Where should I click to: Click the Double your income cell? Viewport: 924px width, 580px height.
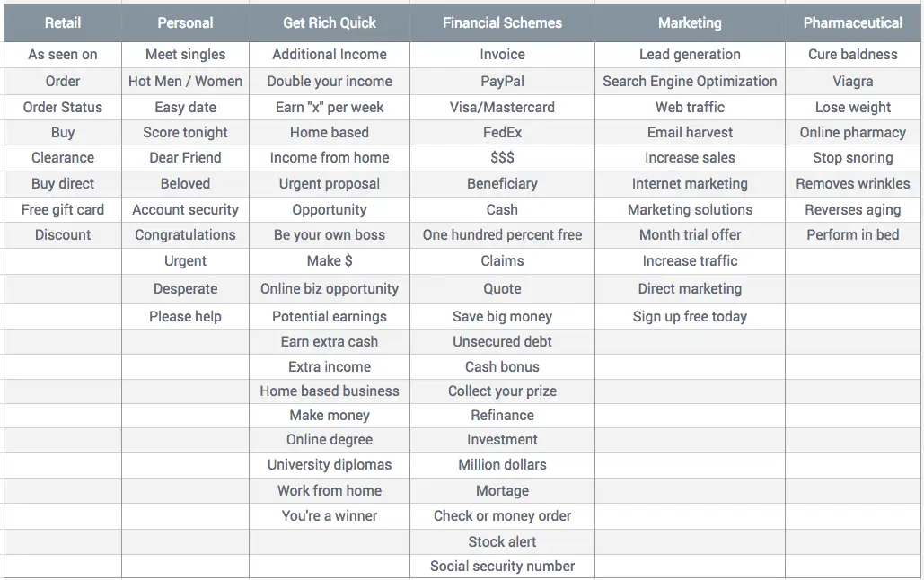(330, 82)
